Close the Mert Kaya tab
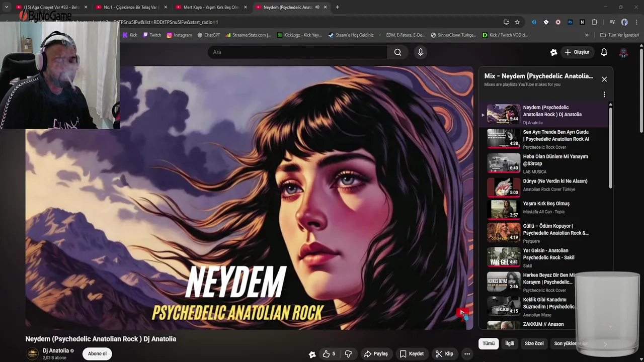The image size is (644, 362). (x=246, y=7)
